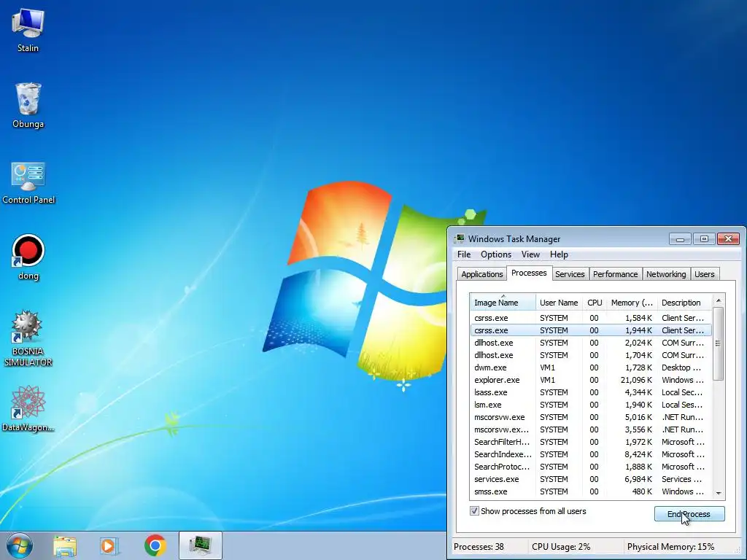Image resolution: width=747 pixels, height=560 pixels.
Task: Open the Obunga recycle bin icon
Action: tap(28, 106)
